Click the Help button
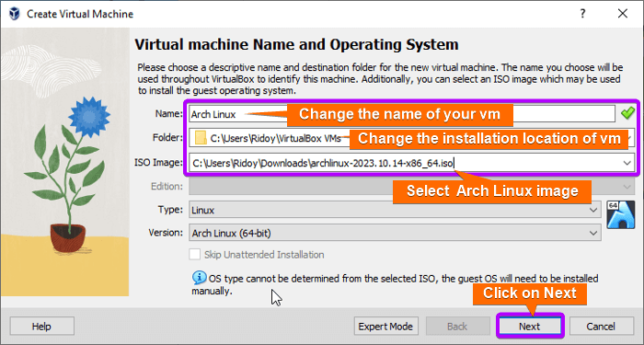 [x=42, y=327]
